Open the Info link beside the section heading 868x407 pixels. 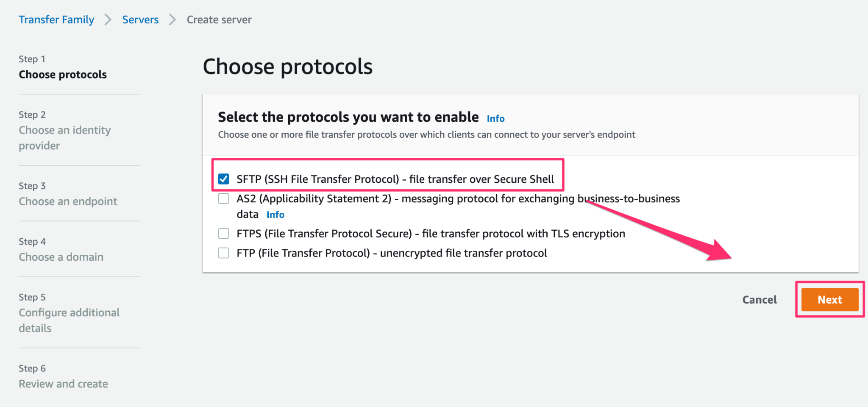pyautogui.click(x=495, y=119)
